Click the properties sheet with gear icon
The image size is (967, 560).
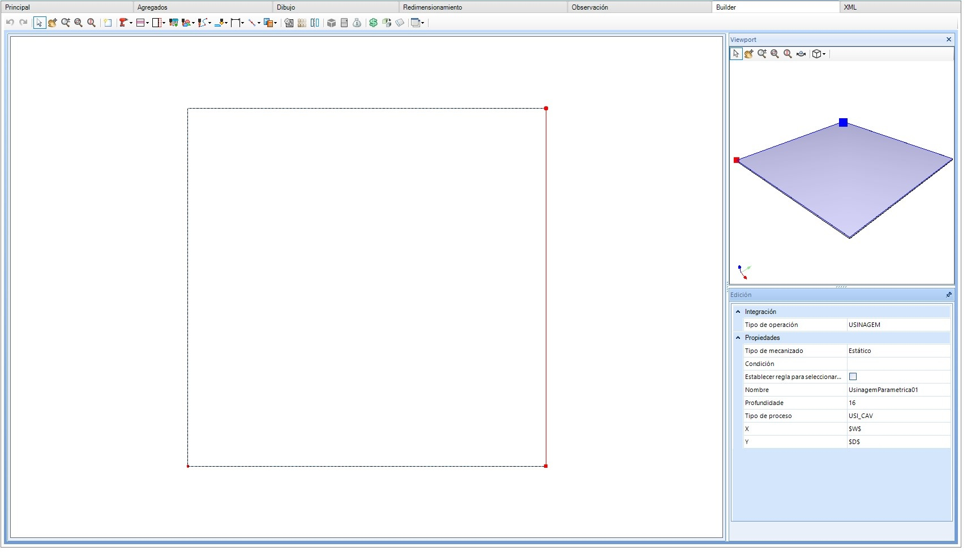tap(289, 23)
